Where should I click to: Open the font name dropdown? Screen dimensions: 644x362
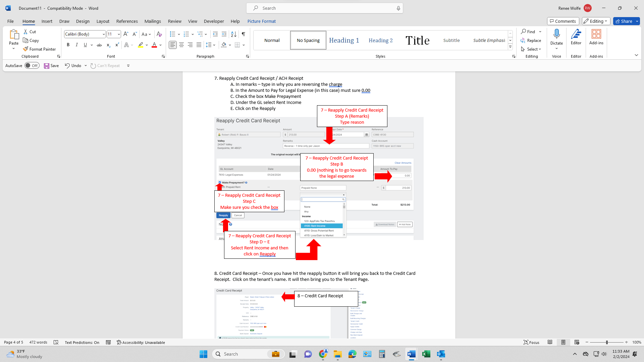[x=104, y=34]
